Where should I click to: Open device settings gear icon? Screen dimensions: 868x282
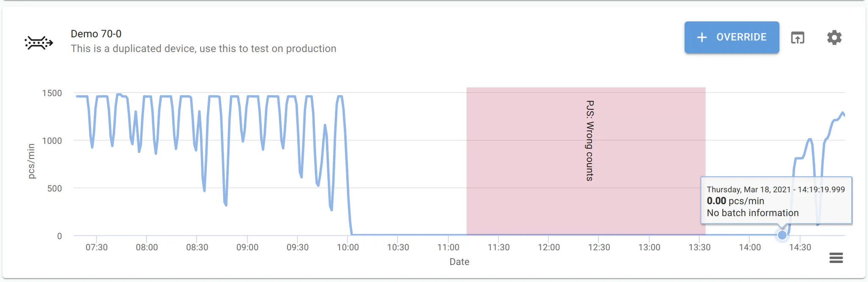[x=834, y=37]
